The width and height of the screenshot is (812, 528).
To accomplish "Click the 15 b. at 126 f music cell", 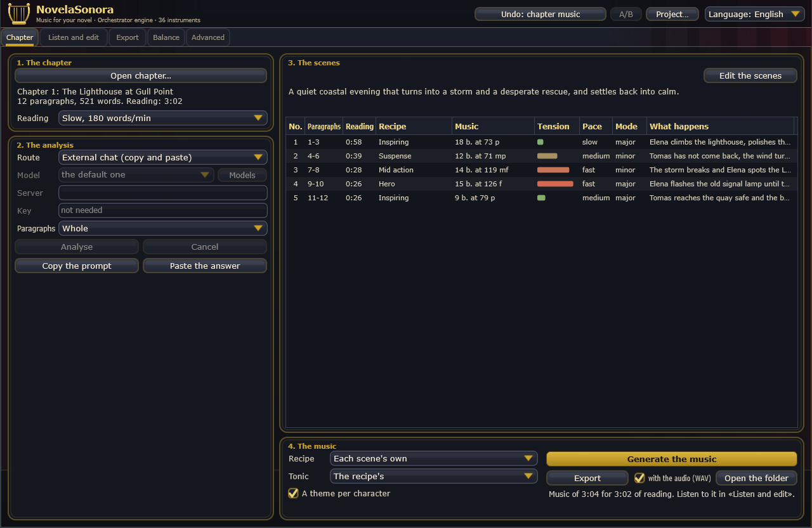I will tap(493, 184).
